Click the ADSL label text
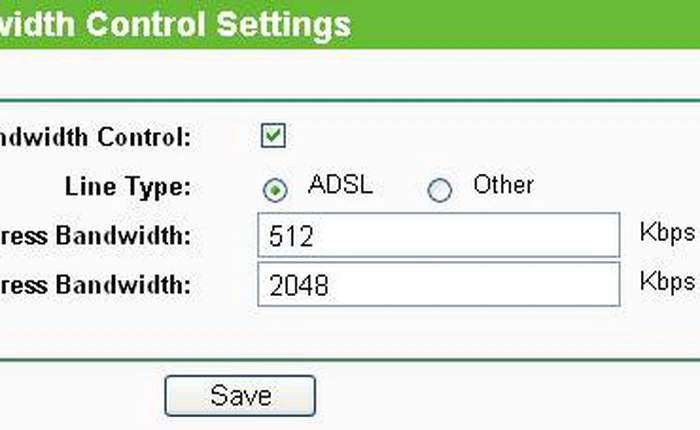This screenshot has width=700, height=430. [338, 185]
